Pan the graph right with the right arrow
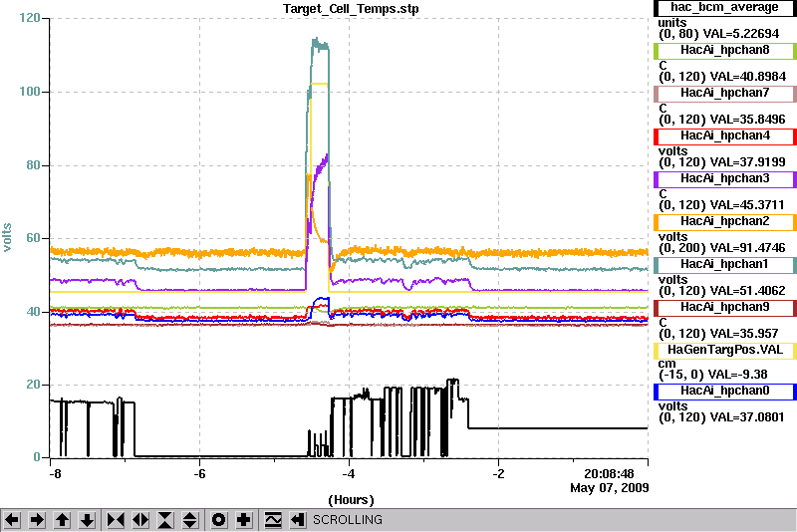 (37, 520)
